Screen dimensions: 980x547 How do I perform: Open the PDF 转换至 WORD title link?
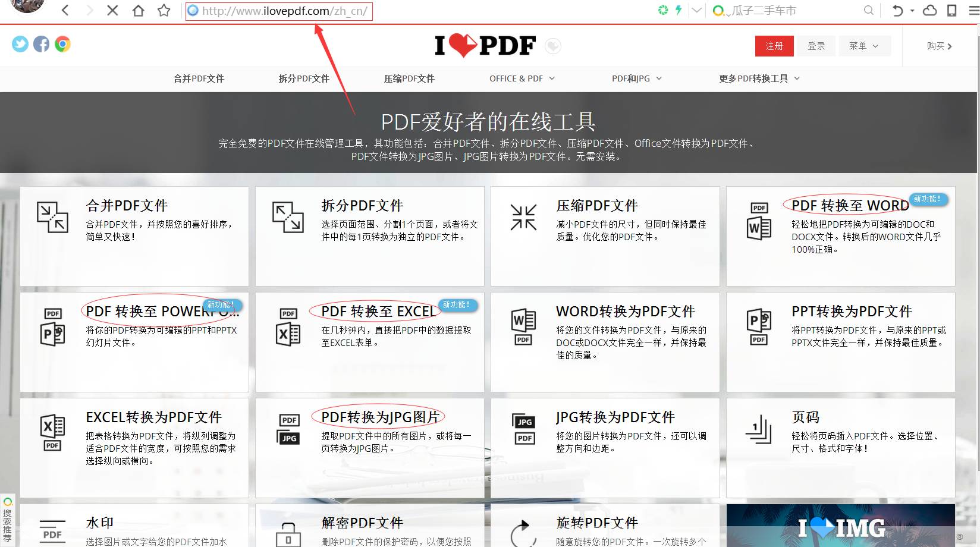click(x=850, y=206)
